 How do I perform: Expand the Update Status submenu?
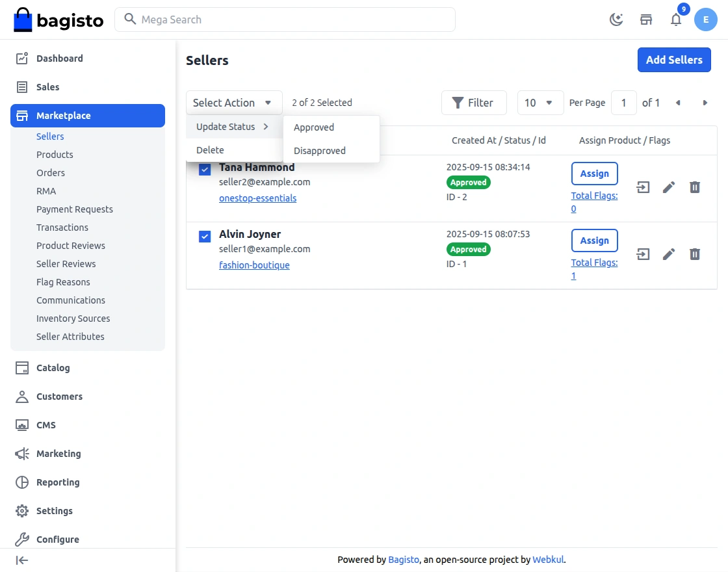pos(233,127)
